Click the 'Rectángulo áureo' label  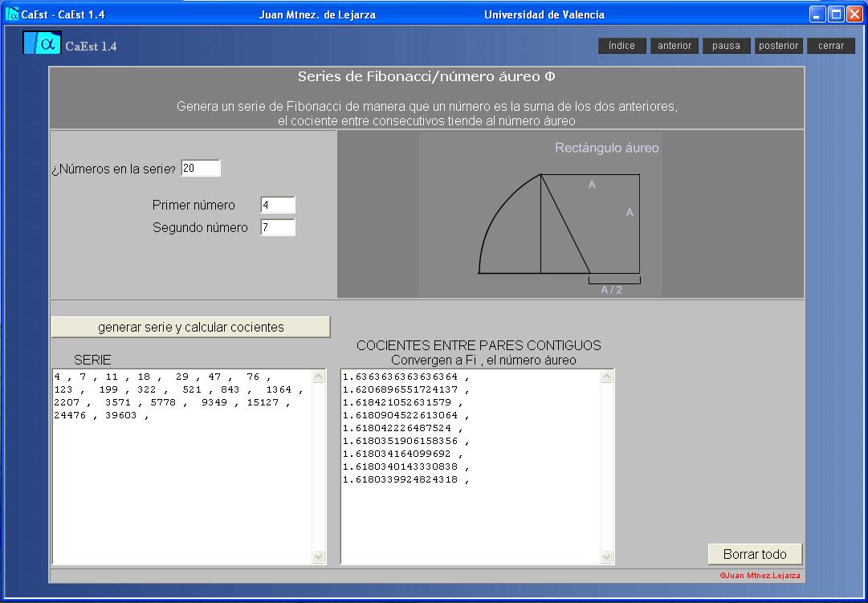tap(607, 148)
